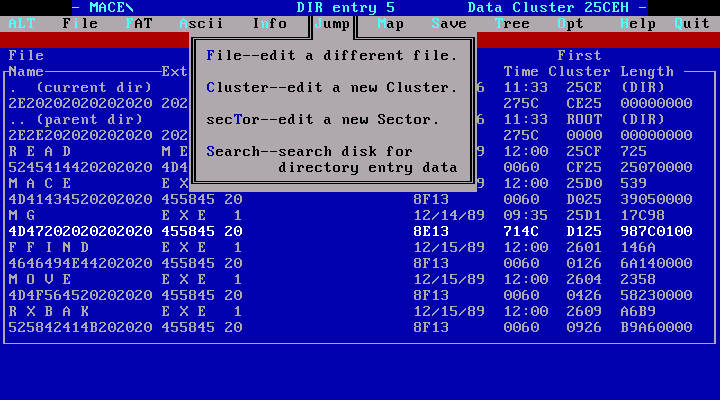
Task: Click the MACE title label
Action: tap(112, 7)
